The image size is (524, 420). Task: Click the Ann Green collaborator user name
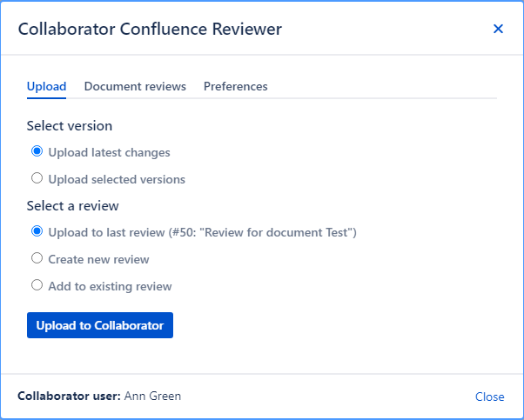tap(153, 397)
